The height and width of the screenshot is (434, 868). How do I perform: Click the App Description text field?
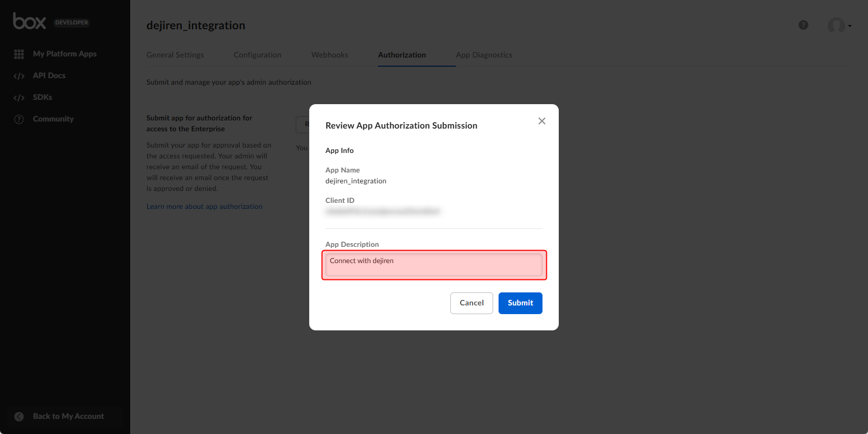[x=434, y=265]
